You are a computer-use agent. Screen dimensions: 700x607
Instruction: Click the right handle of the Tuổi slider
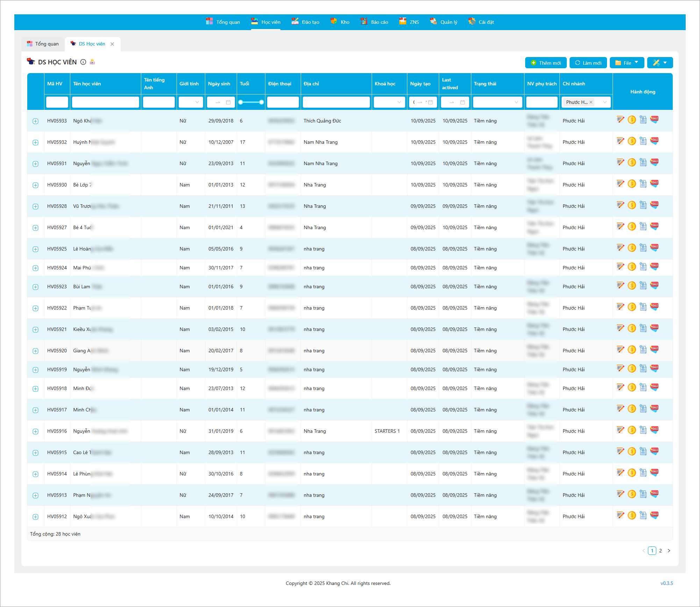[x=262, y=102]
